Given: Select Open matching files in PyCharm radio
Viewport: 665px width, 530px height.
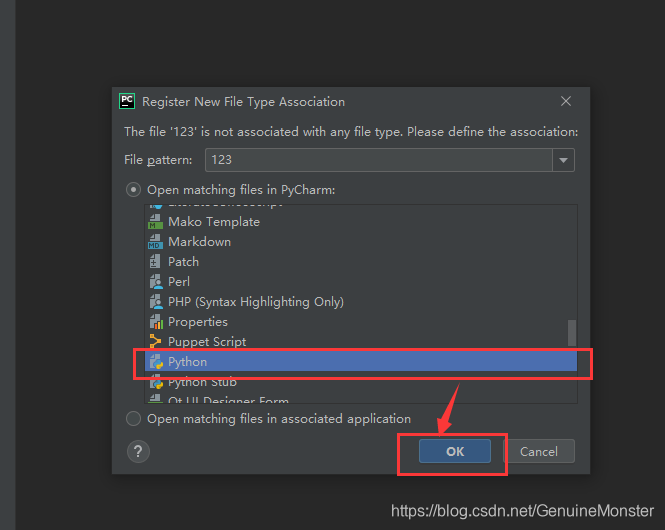Looking at the screenshot, I should point(133,190).
